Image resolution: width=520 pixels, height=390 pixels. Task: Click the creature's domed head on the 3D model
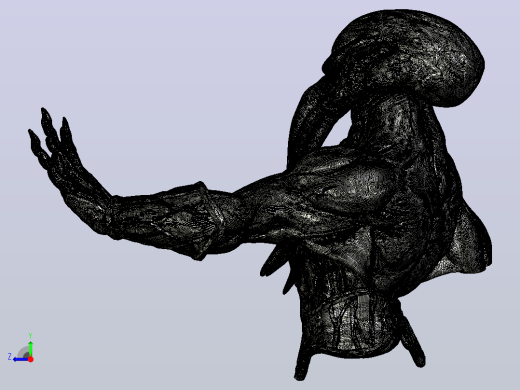point(405,57)
